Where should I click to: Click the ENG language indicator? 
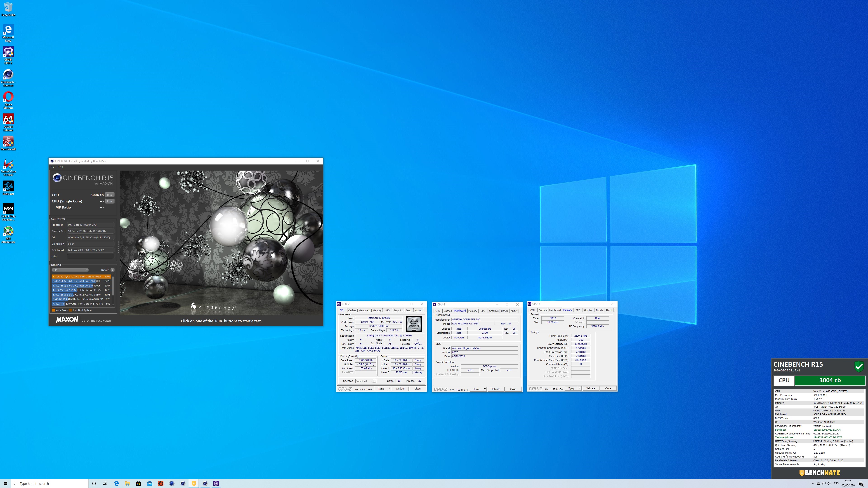click(836, 484)
